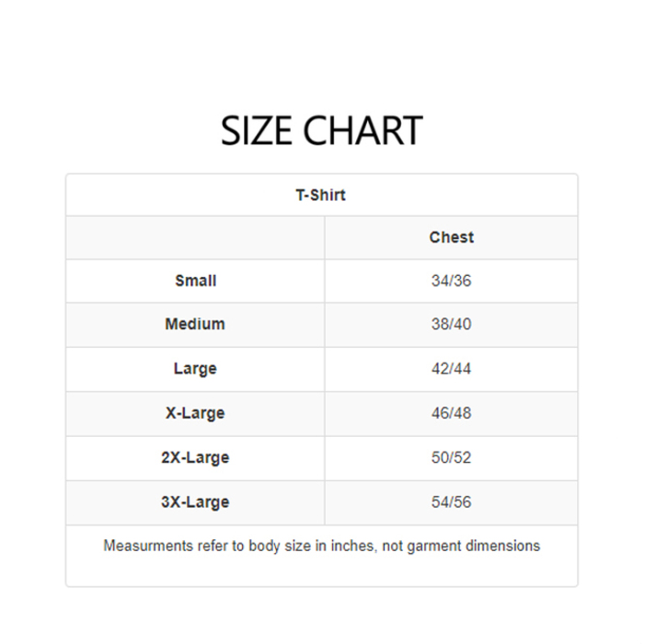Screen dimensions: 645x644
Task: Select the 3X-Large size label
Action: pos(195,502)
